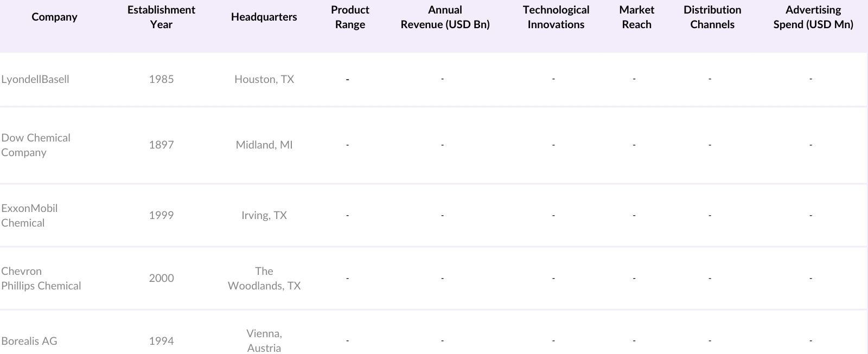868x354 pixels.
Task: Select the LyondellBasell company cell
Action: (35, 79)
